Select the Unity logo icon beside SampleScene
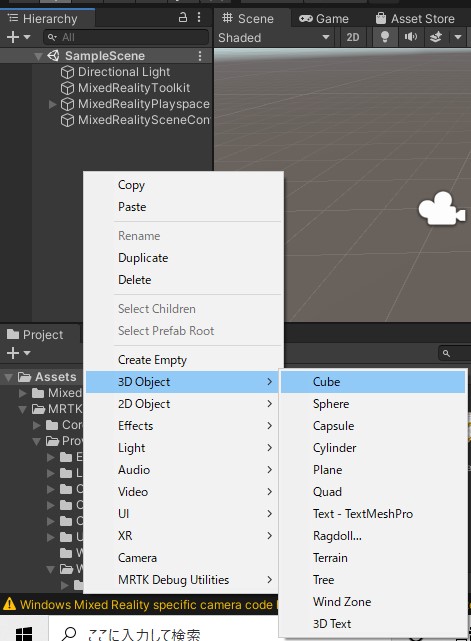 click(x=53, y=56)
